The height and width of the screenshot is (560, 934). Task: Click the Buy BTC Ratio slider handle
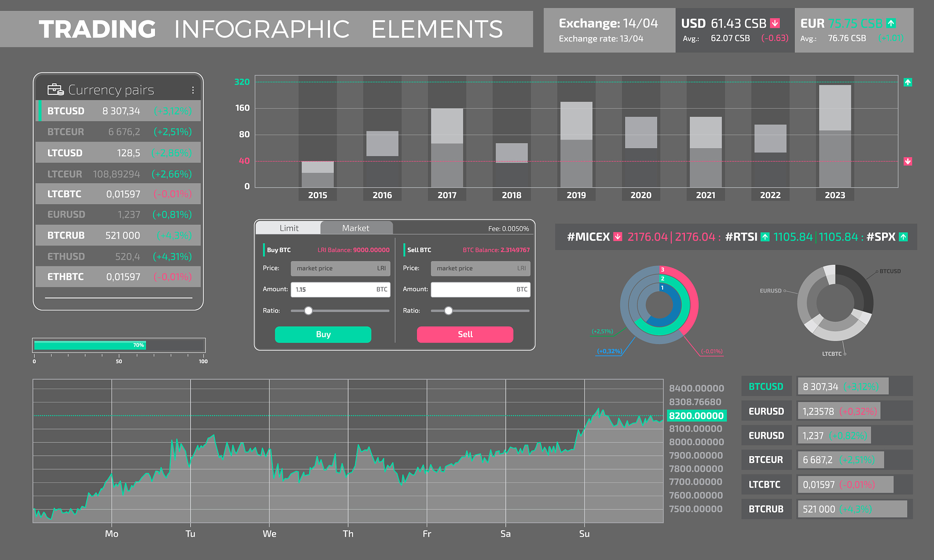308,311
